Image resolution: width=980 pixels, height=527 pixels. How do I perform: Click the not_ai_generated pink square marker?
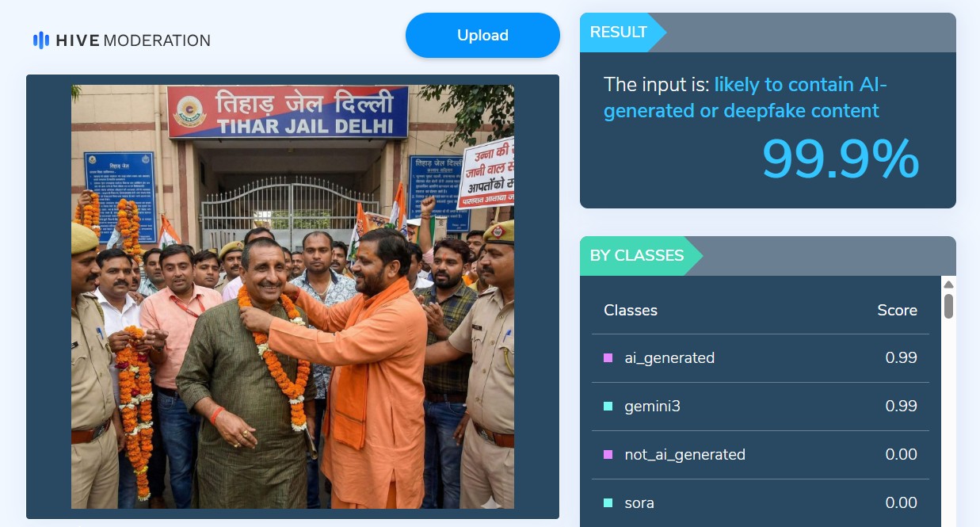608,455
